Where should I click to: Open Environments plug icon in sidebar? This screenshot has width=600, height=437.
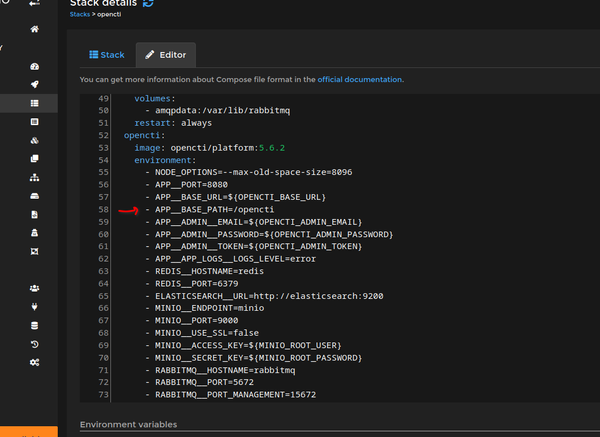[34, 306]
